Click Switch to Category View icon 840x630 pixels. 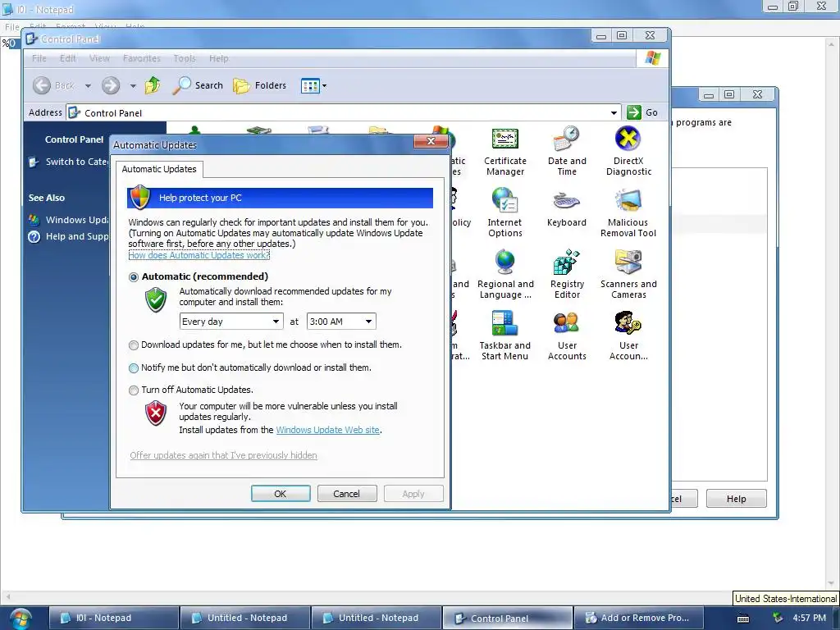(34, 162)
